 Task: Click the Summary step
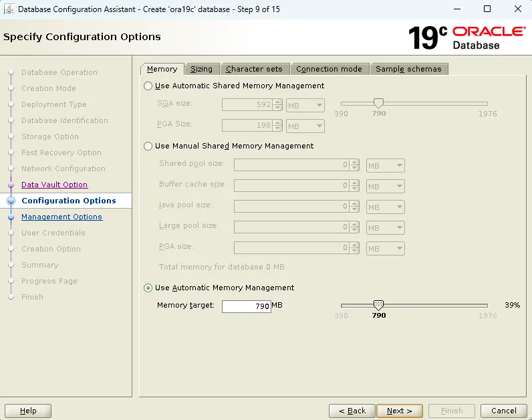(x=40, y=265)
